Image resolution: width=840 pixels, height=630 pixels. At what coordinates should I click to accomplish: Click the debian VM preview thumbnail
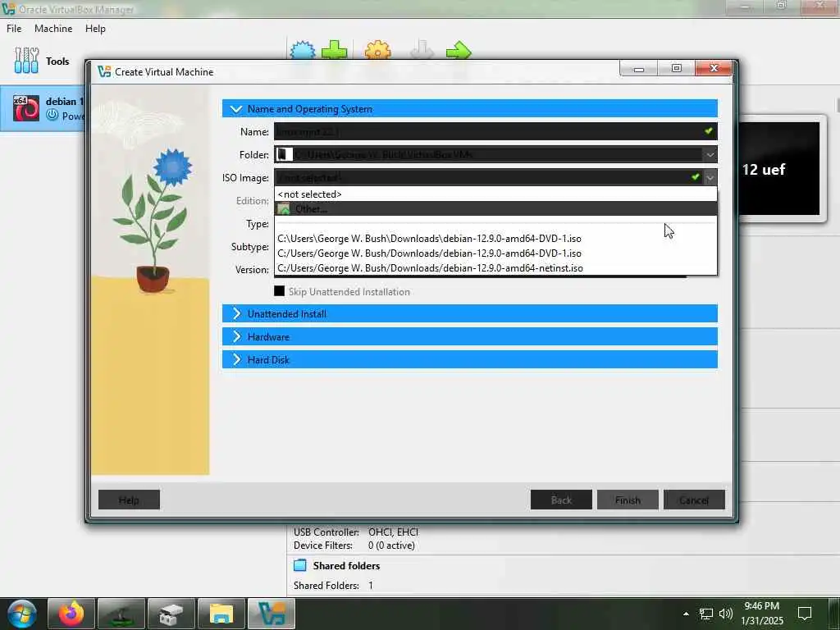coord(779,168)
